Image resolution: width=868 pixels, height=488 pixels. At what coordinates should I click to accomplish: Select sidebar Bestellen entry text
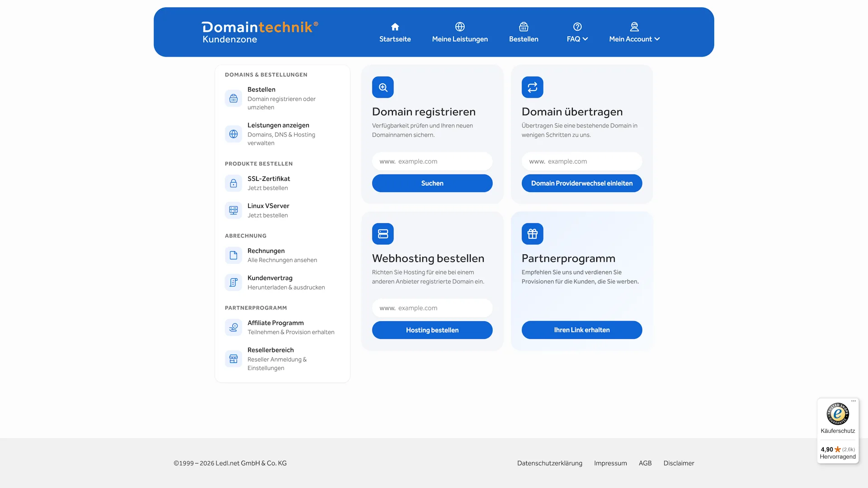tap(261, 89)
